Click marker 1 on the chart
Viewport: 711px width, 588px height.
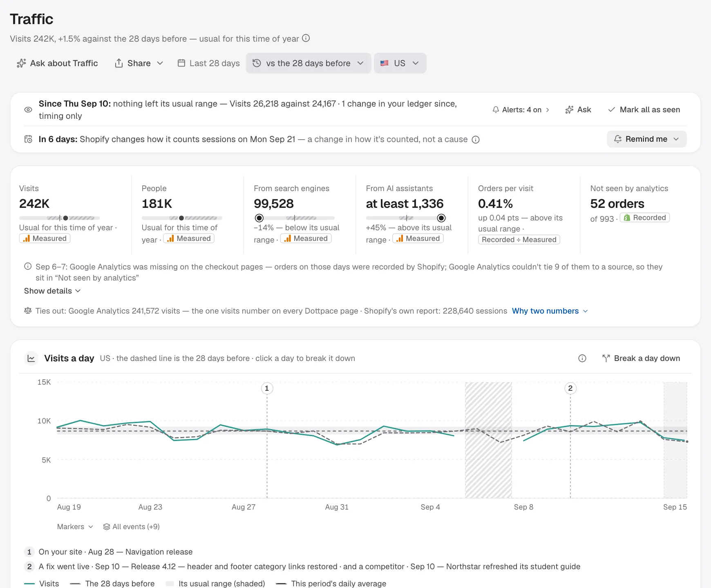tap(267, 388)
